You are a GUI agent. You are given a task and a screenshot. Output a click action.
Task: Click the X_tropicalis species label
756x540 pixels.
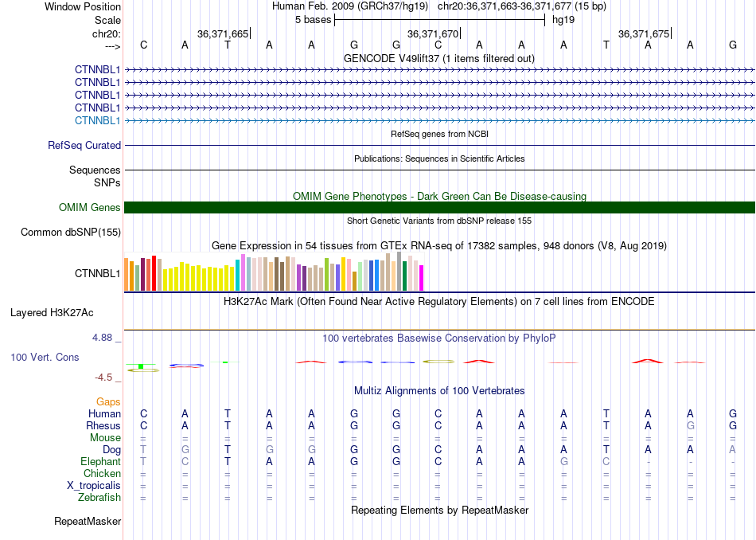pyautogui.click(x=94, y=486)
